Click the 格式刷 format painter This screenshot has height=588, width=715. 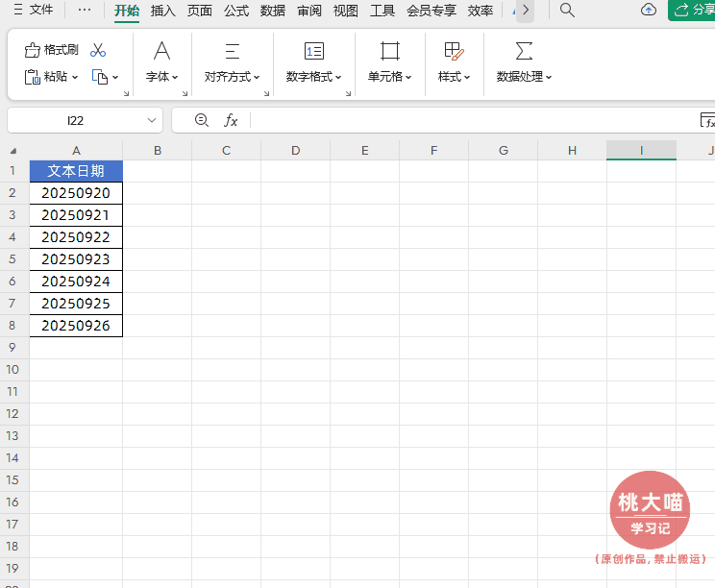[51, 50]
